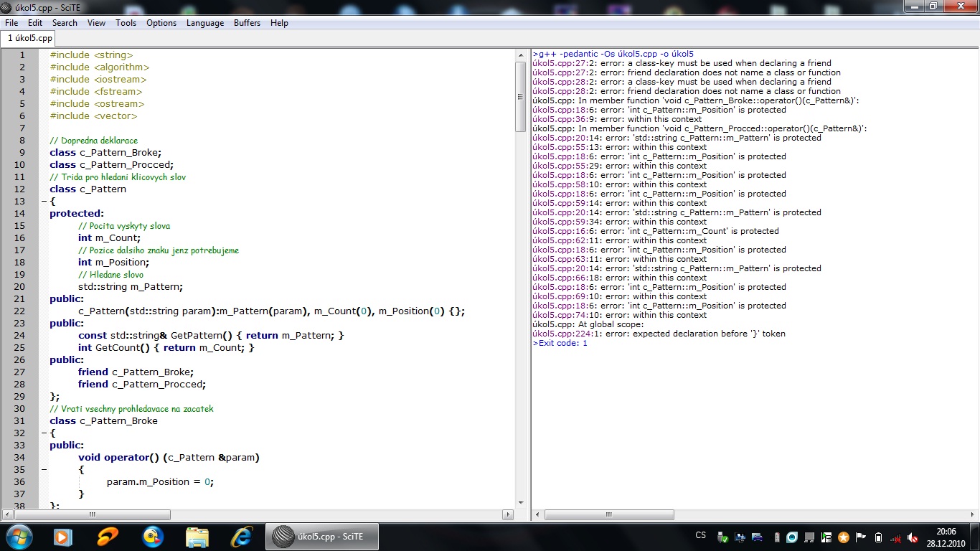Collapse fold marker at line 32
Screen dimensions: 980x551
44,433
